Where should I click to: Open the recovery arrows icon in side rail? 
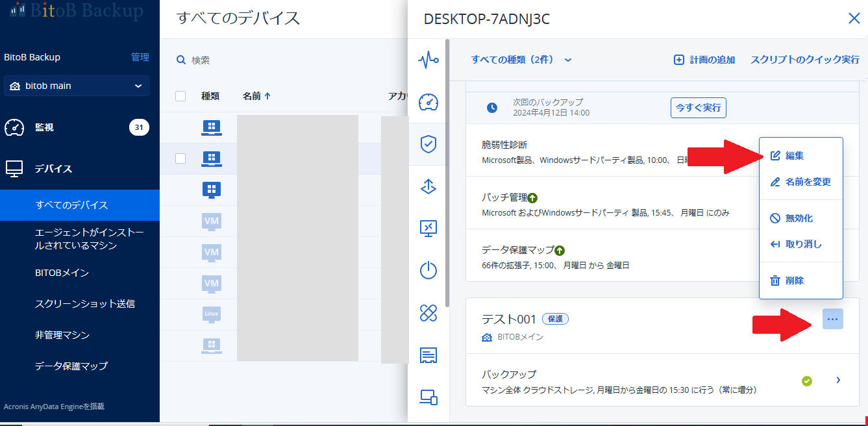pyautogui.click(x=428, y=186)
